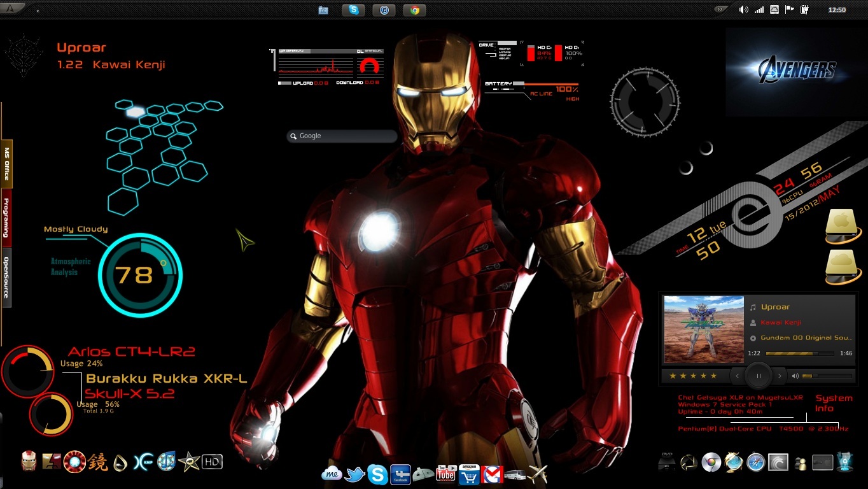Mute the music player speaker icon
This screenshot has height=489, width=868.
coord(795,376)
